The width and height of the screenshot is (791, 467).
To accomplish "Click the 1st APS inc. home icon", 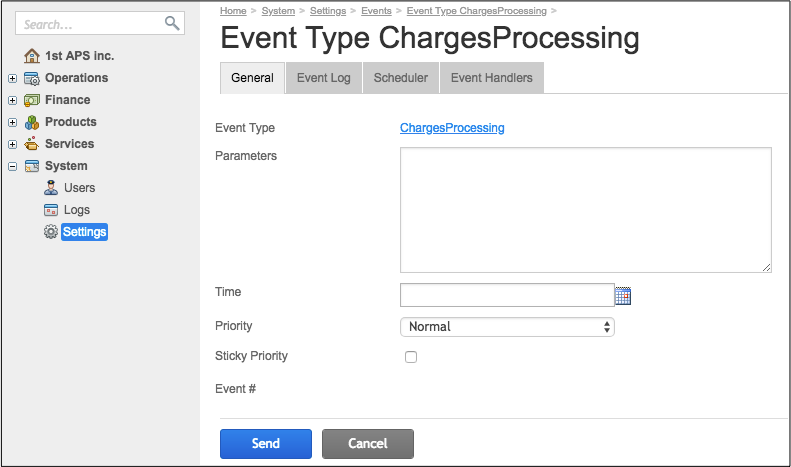I will (32, 56).
